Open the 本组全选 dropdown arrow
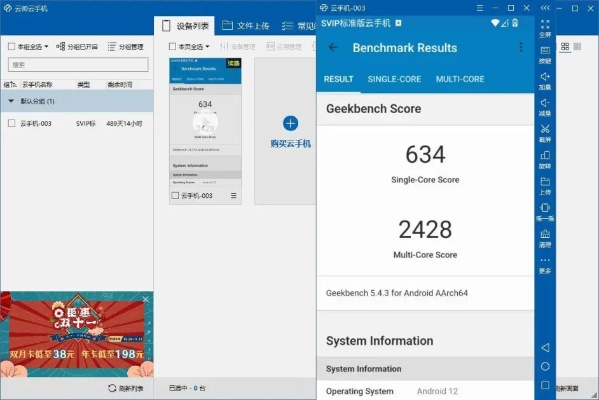Viewport: 599px width, 400px height. tap(46, 47)
